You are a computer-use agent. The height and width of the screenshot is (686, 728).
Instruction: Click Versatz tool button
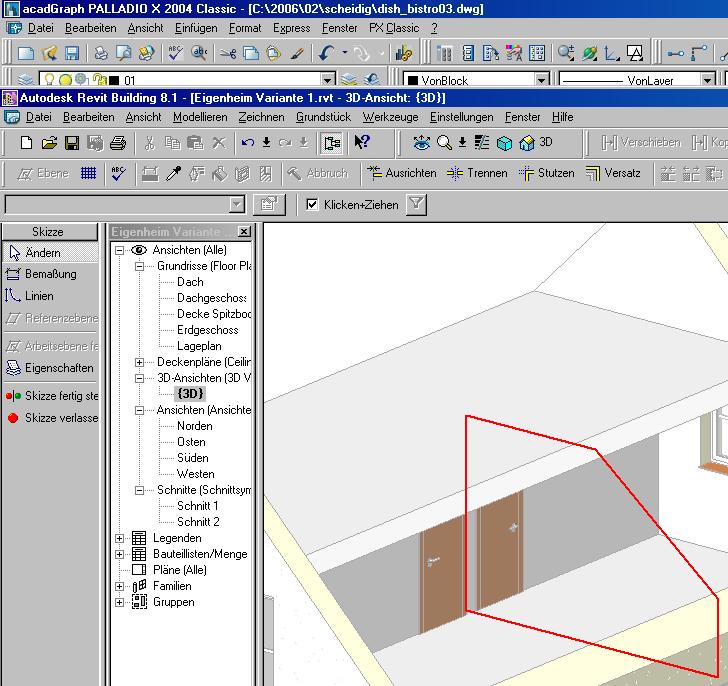click(x=613, y=173)
